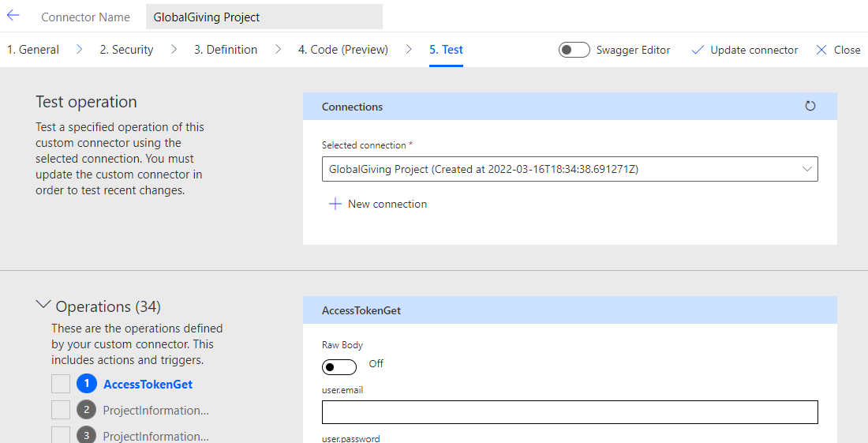
Task: Check the third operation's checkbox
Action: (61, 434)
